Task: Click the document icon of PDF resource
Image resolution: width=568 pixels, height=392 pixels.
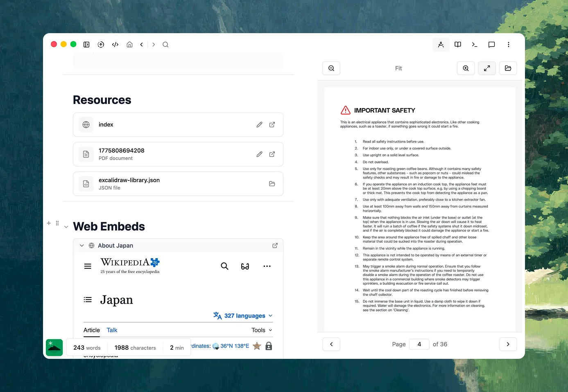Action: point(86,154)
